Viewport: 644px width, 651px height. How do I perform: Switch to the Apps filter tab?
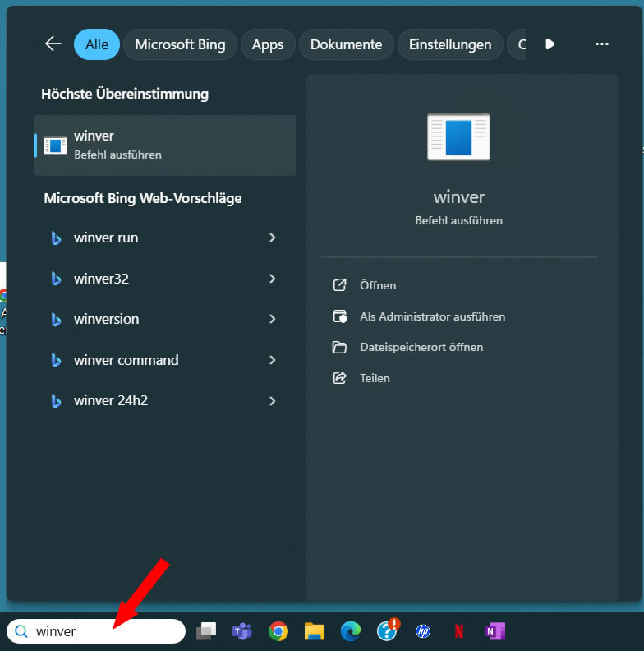(x=268, y=44)
